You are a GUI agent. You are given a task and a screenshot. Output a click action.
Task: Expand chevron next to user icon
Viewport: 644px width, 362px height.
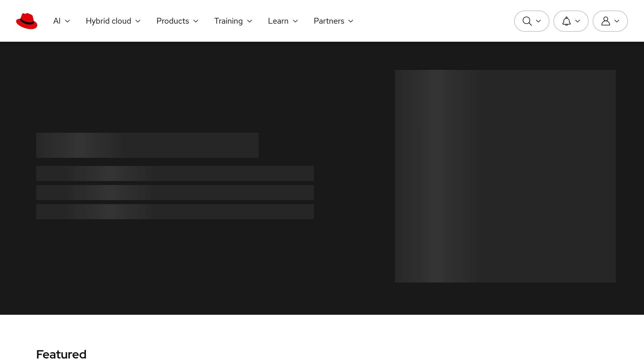617,21
